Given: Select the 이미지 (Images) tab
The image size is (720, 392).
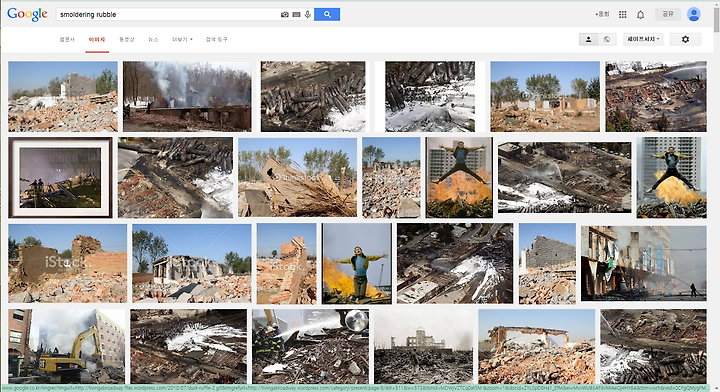Looking at the screenshot, I should pos(97,39).
